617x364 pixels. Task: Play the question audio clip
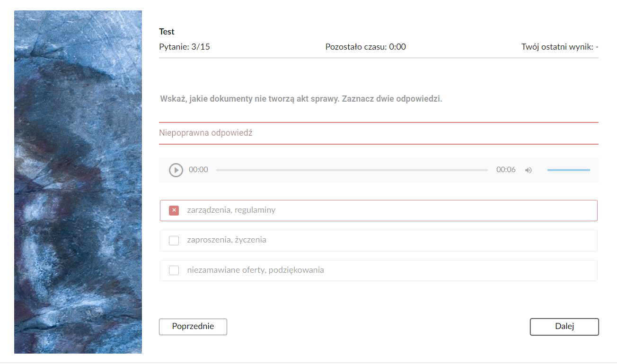pos(176,170)
